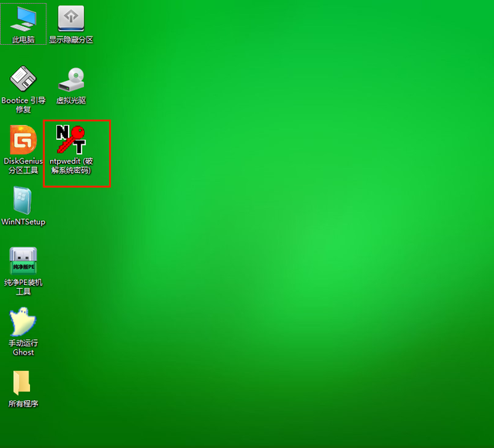Select the 此电脑 computer icon

click(23, 19)
